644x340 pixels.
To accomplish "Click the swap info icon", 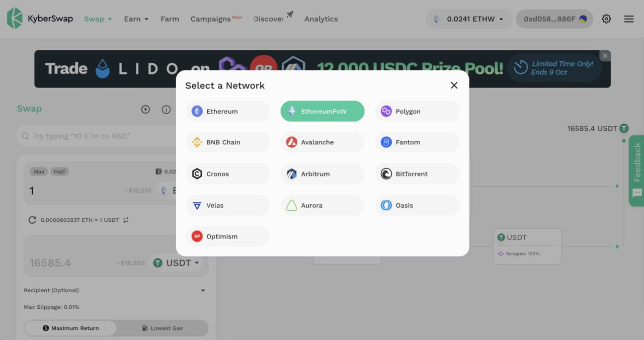I will point(166,109).
